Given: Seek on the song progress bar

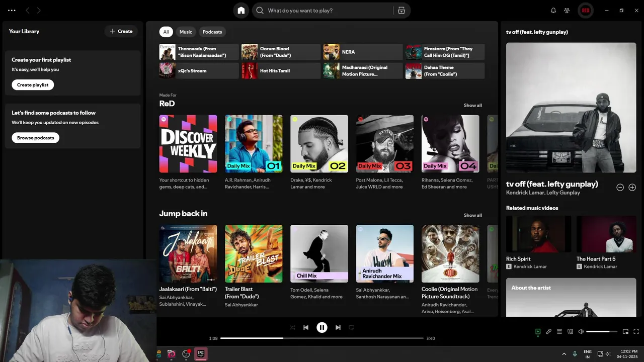Looking at the screenshot, I should [322, 338].
